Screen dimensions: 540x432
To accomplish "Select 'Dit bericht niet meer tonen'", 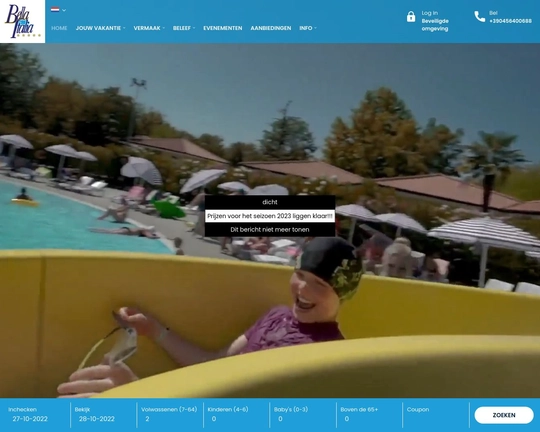I will (270, 229).
